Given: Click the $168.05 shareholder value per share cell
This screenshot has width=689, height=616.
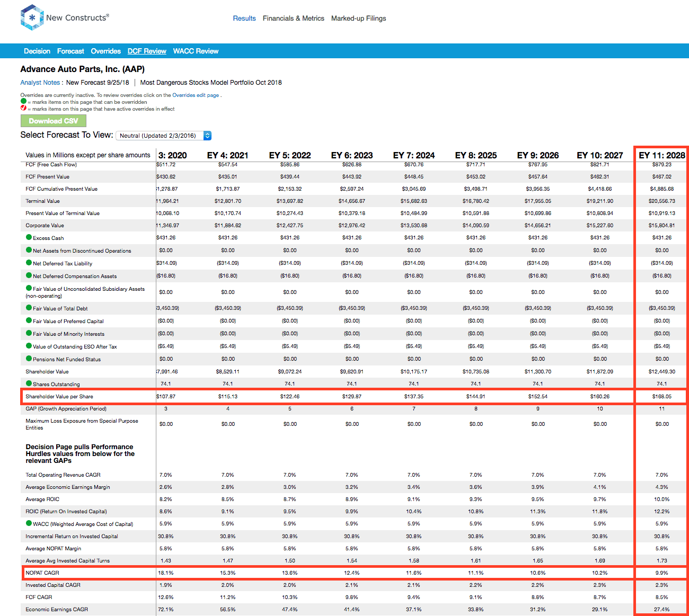Looking at the screenshot, I should pos(662,396).
